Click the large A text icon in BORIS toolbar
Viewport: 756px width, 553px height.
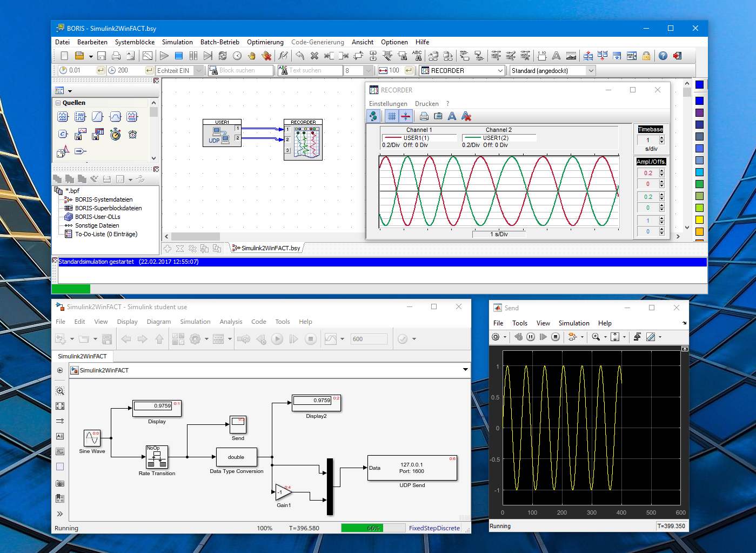click(x=556, y=56)
